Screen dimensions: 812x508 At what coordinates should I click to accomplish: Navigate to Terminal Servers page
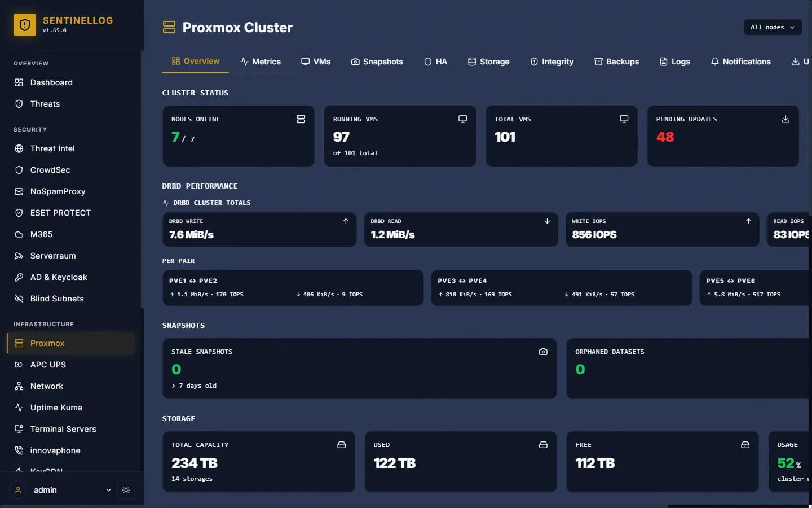point(71,429)
